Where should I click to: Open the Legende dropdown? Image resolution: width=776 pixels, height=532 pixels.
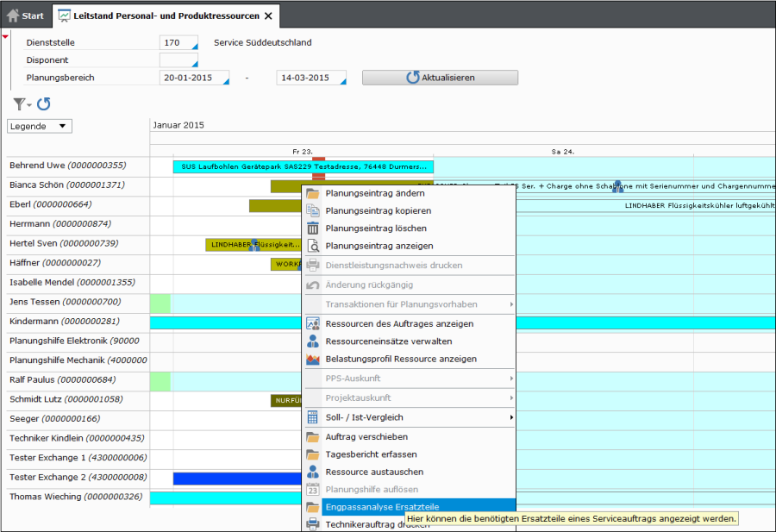(39, 126)
